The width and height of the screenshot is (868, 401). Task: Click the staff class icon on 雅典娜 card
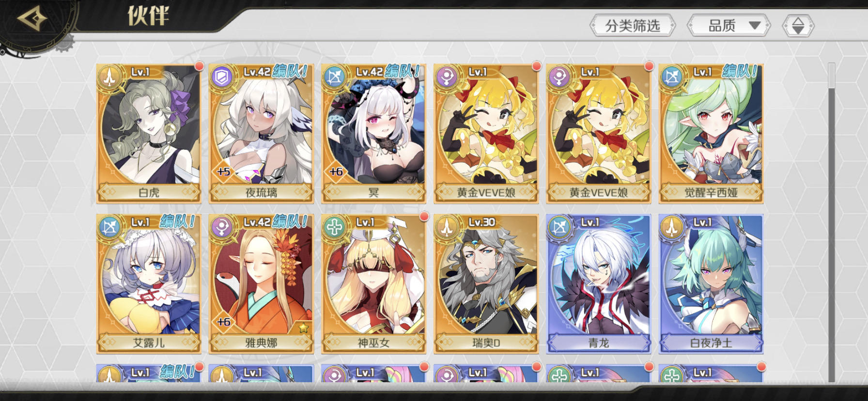[x=222, y=227]
